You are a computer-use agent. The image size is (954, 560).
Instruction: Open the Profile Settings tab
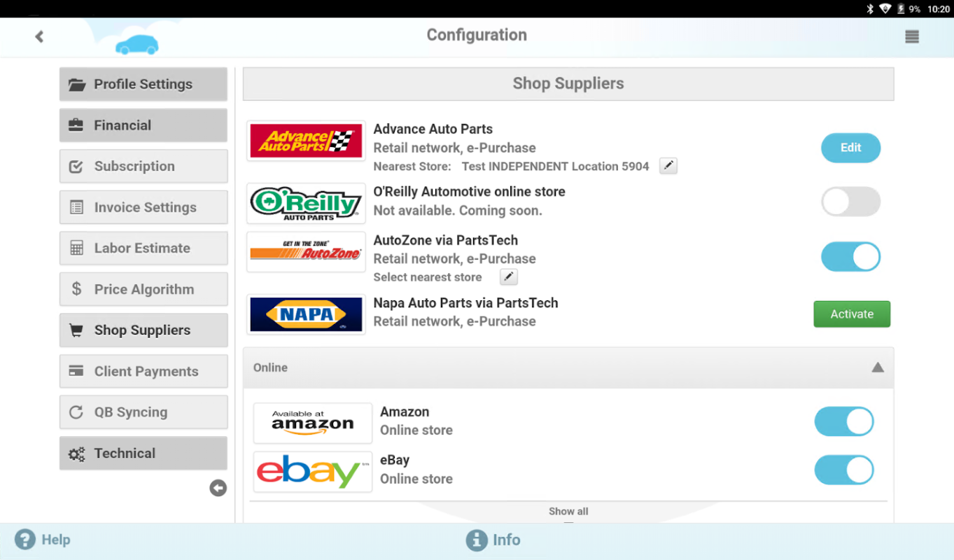143,84
